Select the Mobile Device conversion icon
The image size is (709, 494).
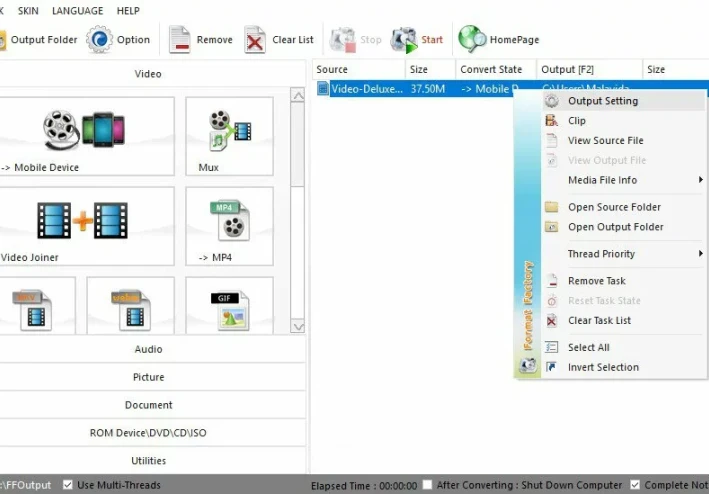coord(84,129)
